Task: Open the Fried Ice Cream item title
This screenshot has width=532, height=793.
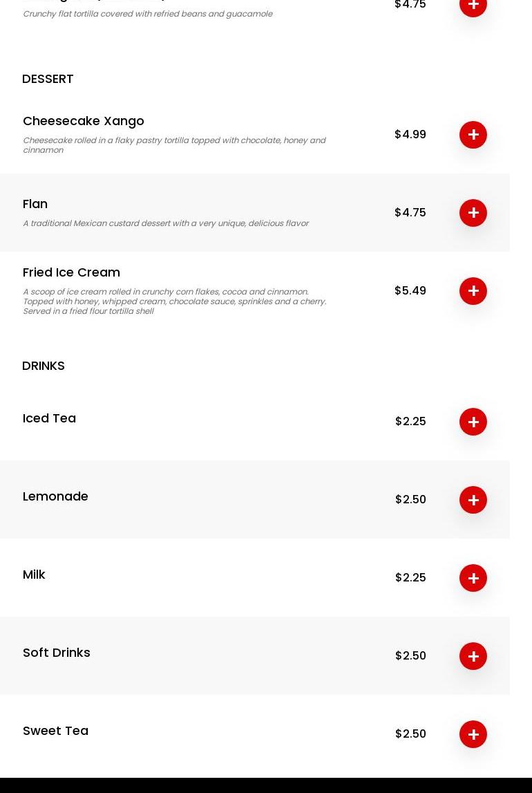Action: (71, 272)
